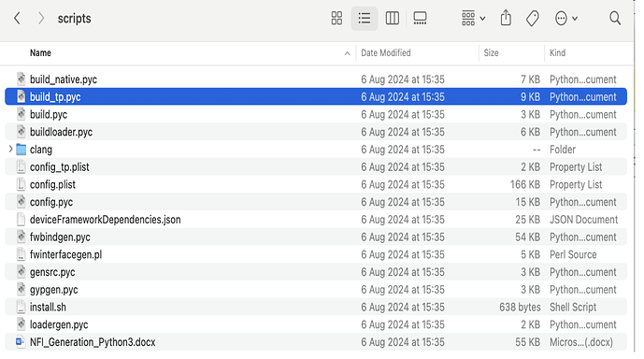Go forward using the right chevron
This screenshot has height=359, width=644.
pyautogui.click(x=41, y=19)
